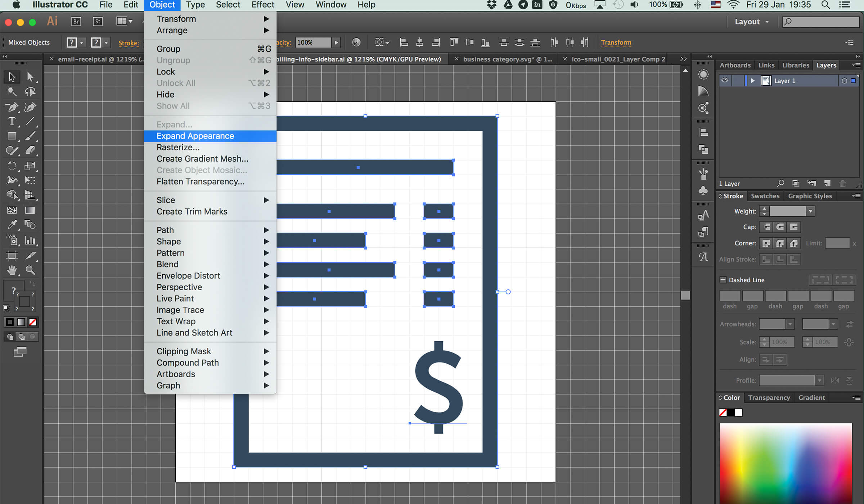Choose Butt Cap stroke option
Image resolution: width=864 pixels, height=504 pixels.
[x=766, y=227]
